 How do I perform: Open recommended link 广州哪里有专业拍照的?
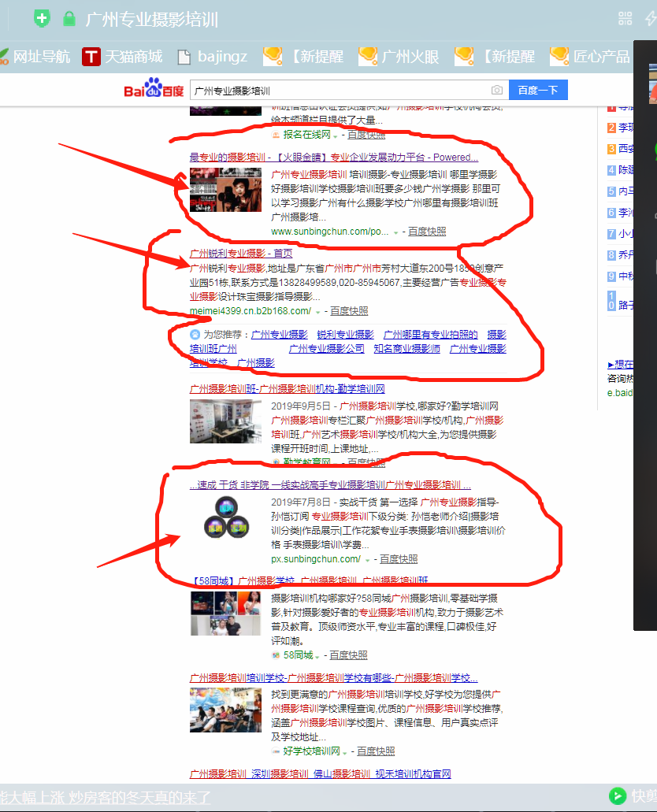tap(431, 335)
